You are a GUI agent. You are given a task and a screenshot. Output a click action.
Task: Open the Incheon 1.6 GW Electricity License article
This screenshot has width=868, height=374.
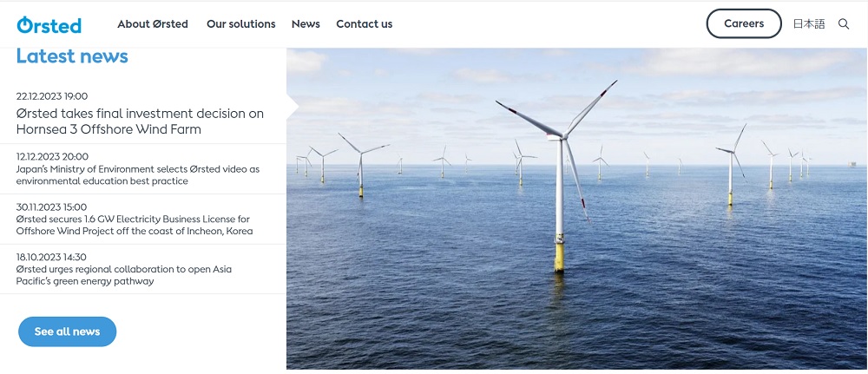[x=133, y=225]
